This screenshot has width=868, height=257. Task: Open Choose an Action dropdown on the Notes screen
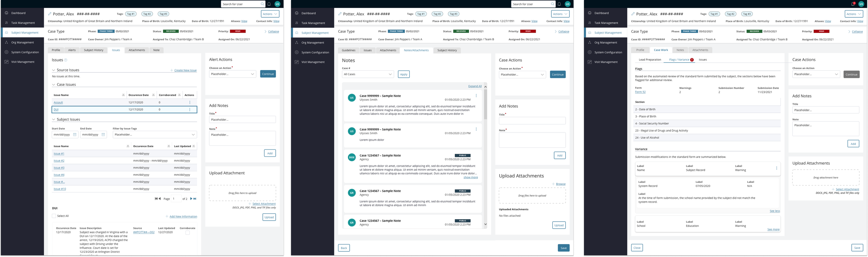pyautogui.click(x=523, y=75)
